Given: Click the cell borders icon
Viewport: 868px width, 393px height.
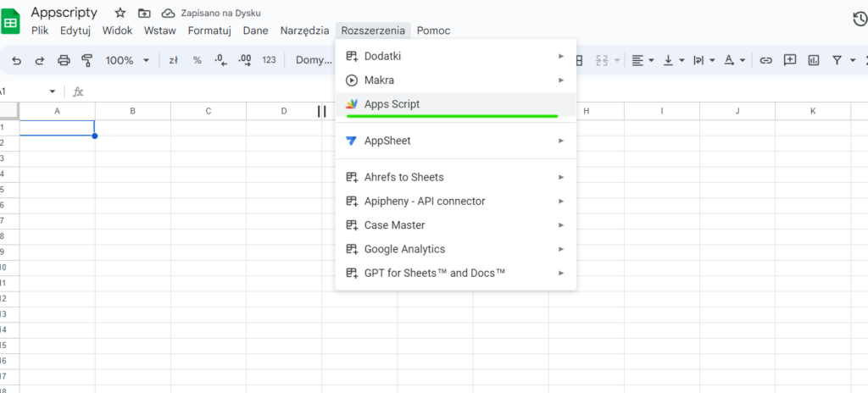Looking at the screenshot, I should [579, 60].
